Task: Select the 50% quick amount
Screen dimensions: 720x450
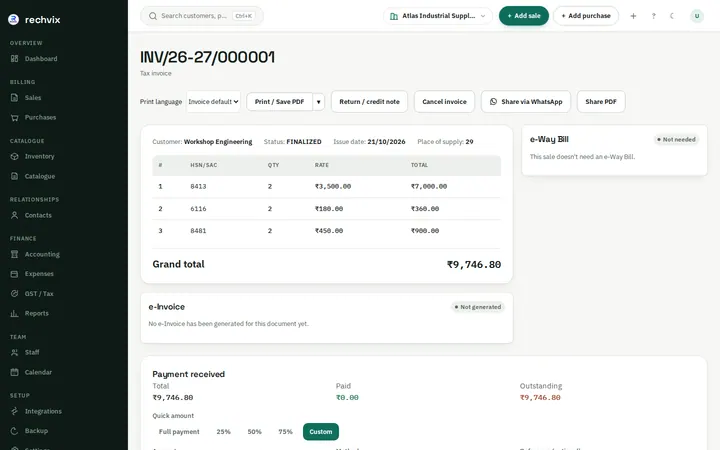Action: pyautogui.click(x=254, y=432)
